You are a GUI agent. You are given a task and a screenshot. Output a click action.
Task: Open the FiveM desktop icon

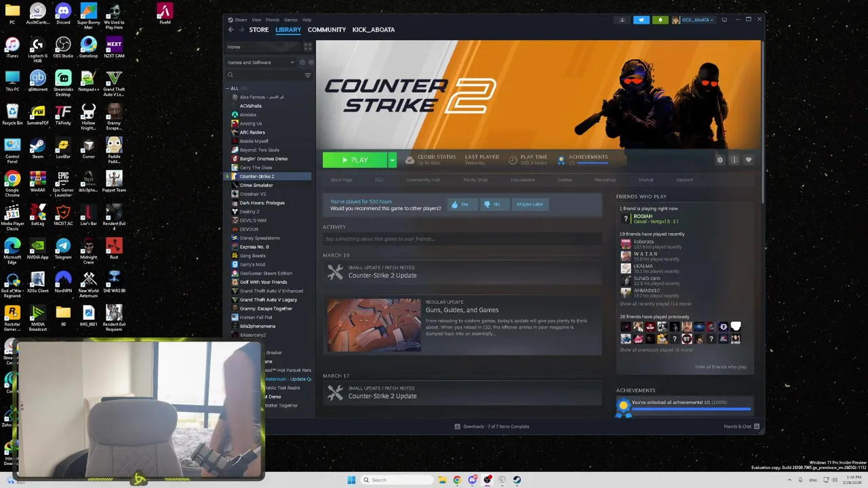point(164,14)
